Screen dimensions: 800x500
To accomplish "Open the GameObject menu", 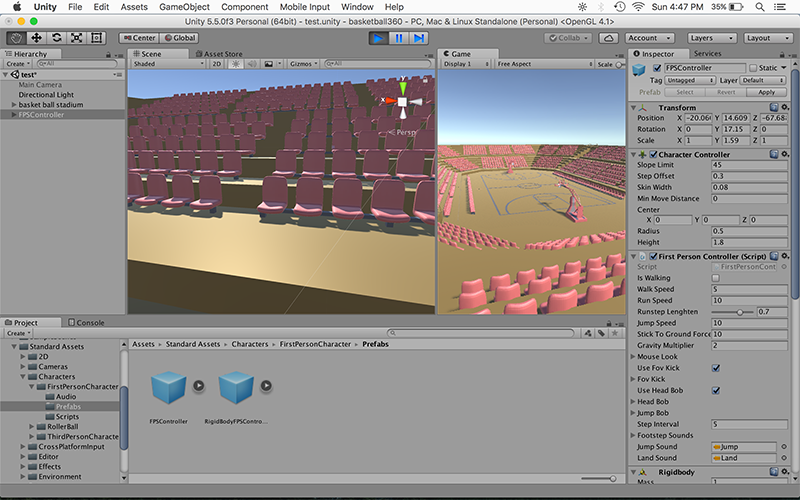I will [184, 7].
